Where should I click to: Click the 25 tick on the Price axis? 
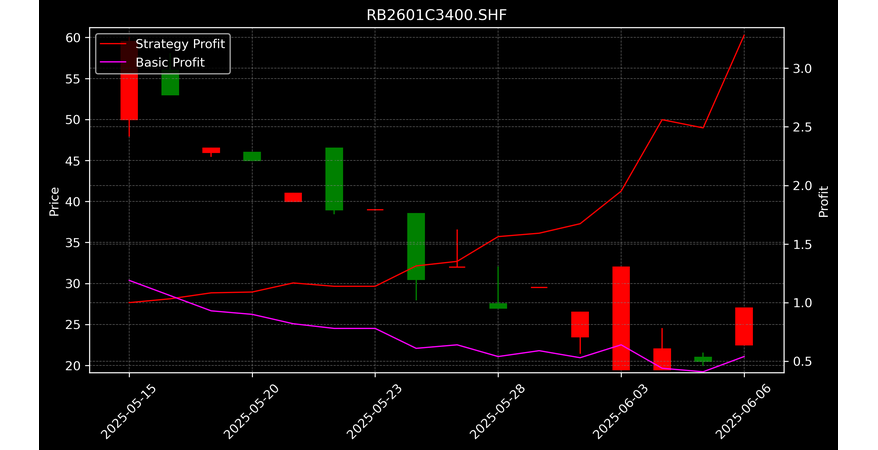click(x=75, y=325)
